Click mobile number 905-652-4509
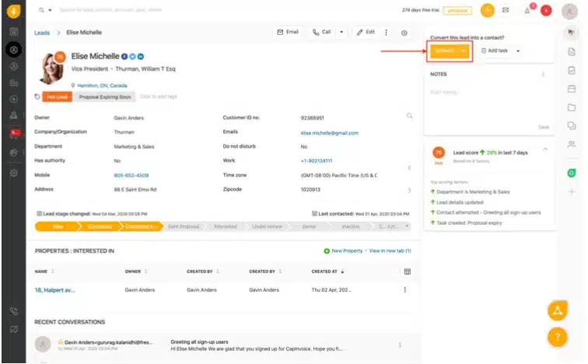The height and width of the screenshot is (364, 588). pyautogui.click(x=131, y=176)
